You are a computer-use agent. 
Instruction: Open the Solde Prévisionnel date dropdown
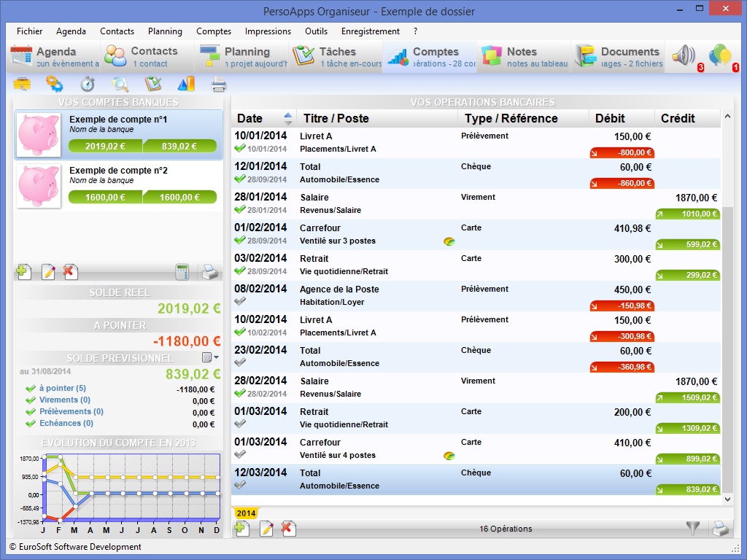[210, 357]
